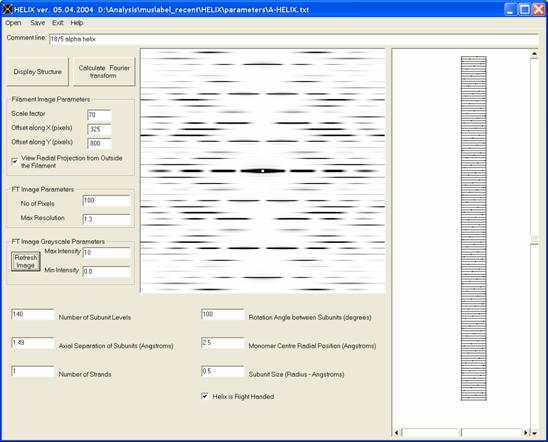Uncheck Helix is Right Handed
Viewport: 548px width, 442px height.
[205, 396]
